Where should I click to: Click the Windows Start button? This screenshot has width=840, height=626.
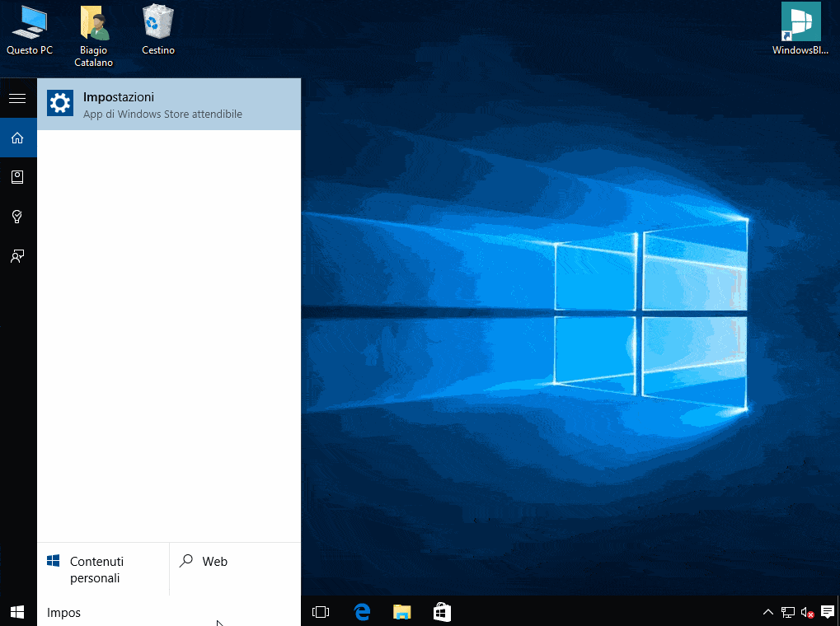point(17,611)
